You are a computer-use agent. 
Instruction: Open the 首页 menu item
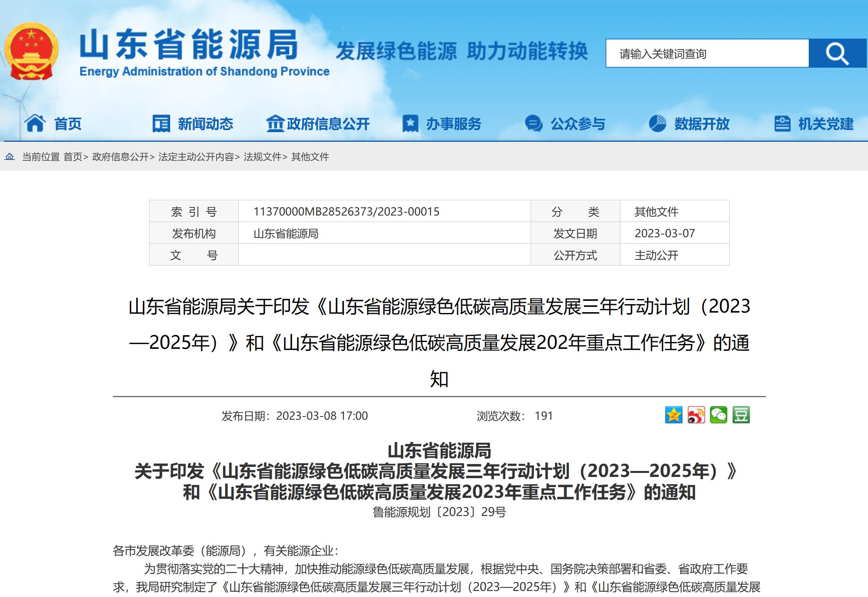(x=68, y=124)
